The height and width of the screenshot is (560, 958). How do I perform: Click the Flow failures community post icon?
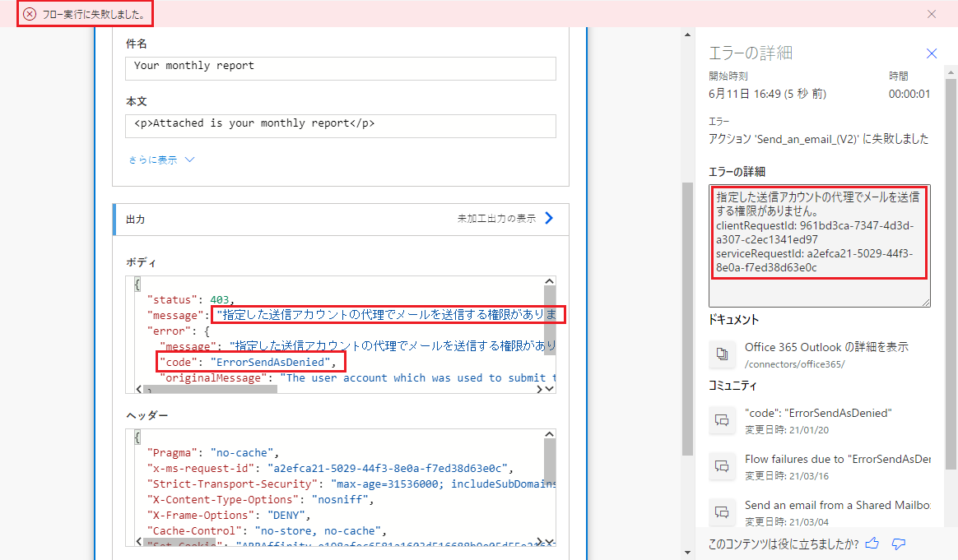coord(722,466)
